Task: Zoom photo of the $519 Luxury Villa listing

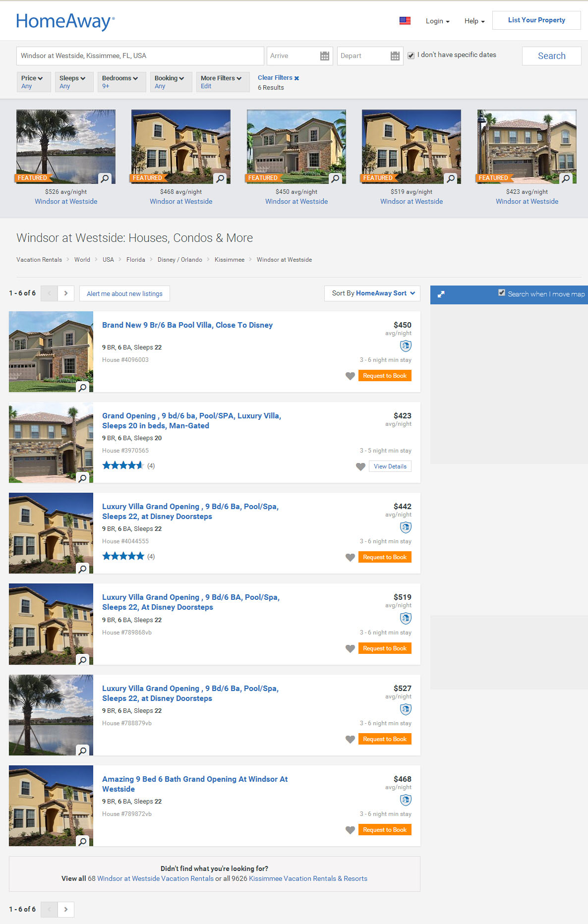Action: click(x=83, y=660)
